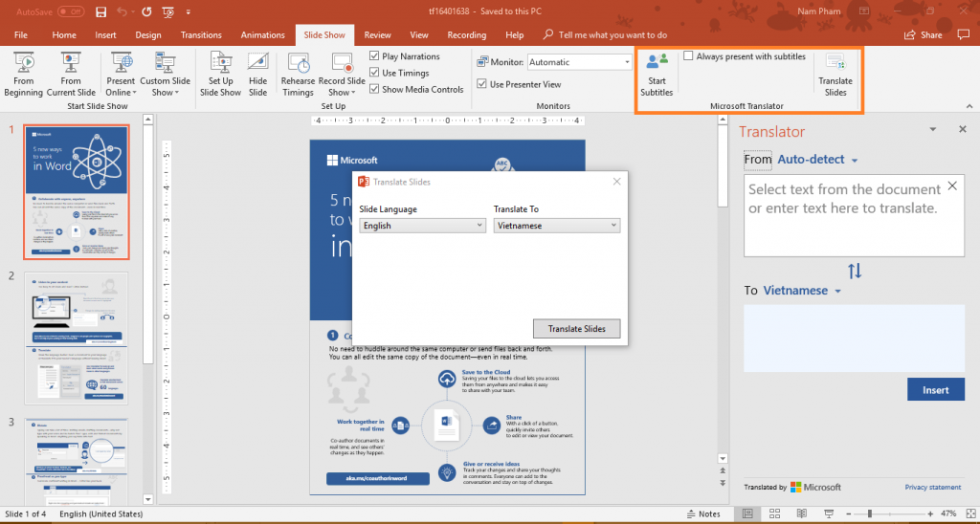Start Slide Show from status bar icon

[828, 513]
